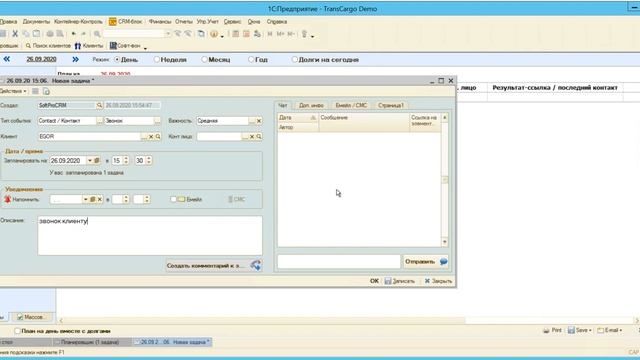Open the Действия dropdown menu
This screenshot has height=360, width=640.
tap(13, 91)
